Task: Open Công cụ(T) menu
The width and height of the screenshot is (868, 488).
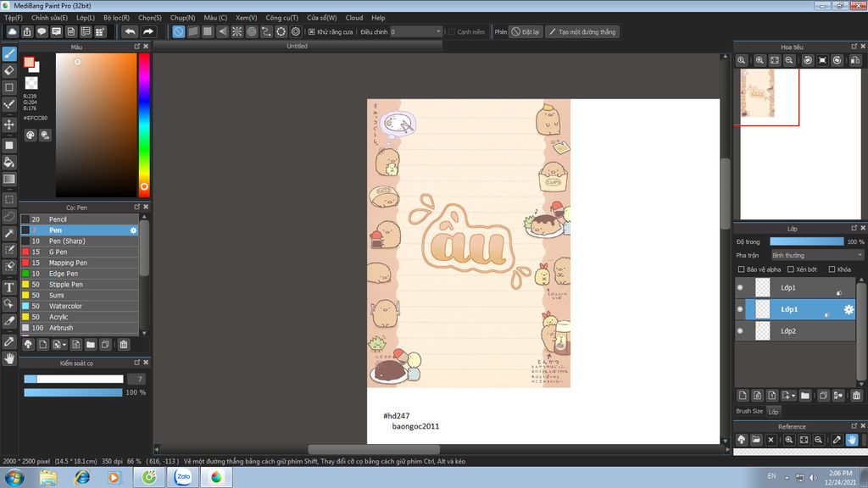Action: 281,18
